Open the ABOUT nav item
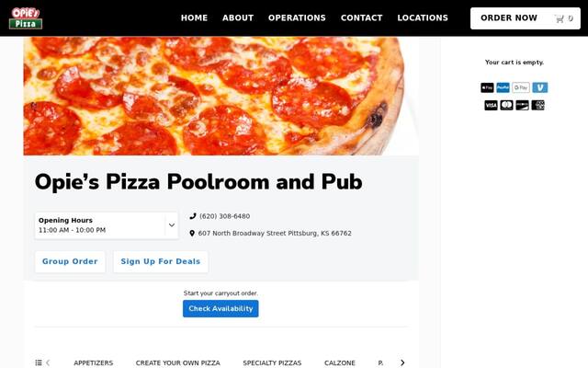This screenshot has height=368, width=588. pos(238,18)
